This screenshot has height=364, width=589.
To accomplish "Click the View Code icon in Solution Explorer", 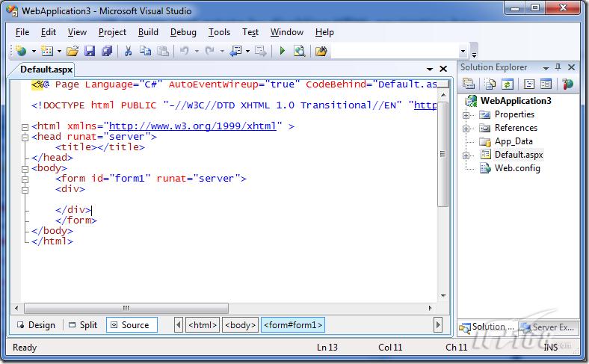I will pos(529,84).
